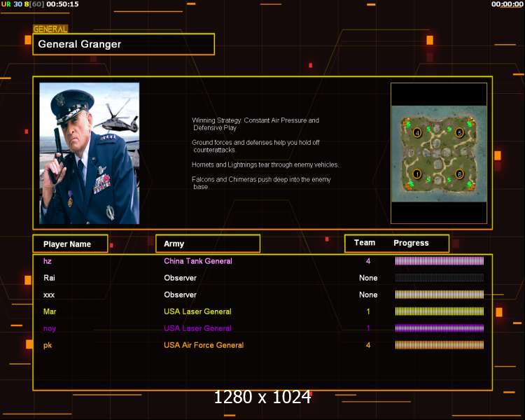Click China Tank General army text

pos(198,261)
